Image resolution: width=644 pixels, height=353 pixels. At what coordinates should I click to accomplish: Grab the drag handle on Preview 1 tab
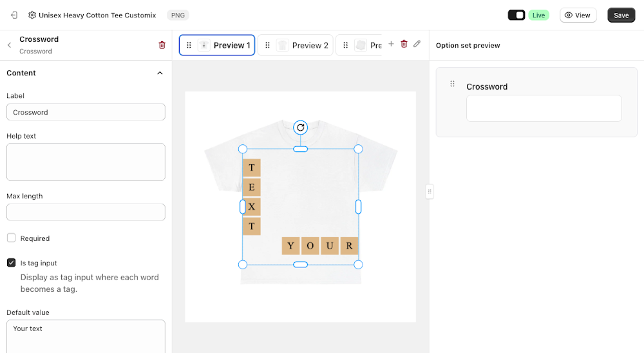click(189, 45)
